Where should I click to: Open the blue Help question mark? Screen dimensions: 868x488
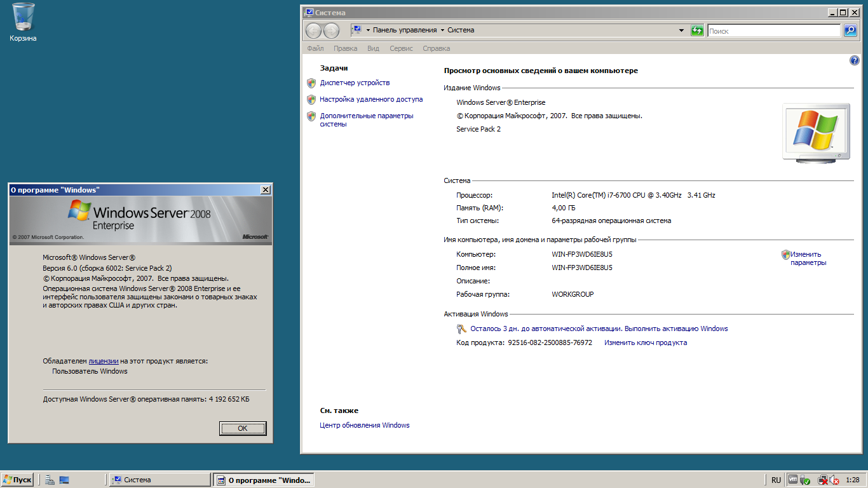(x=855, y=60)
